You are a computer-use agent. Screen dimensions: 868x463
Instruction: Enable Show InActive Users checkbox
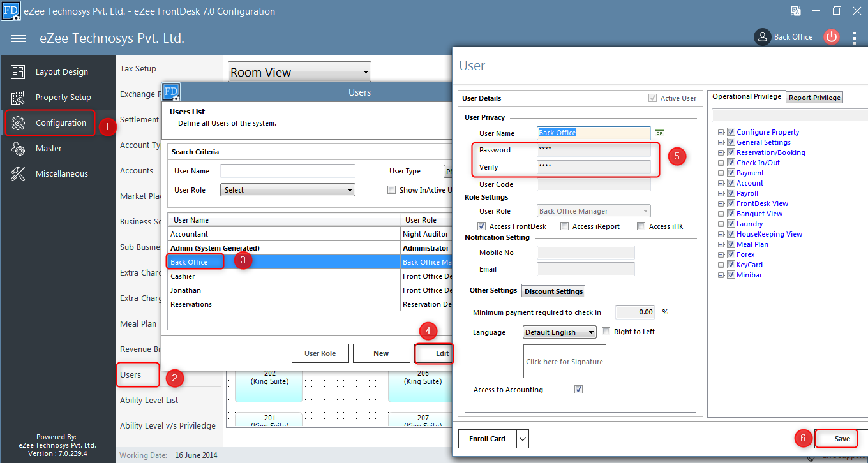(392, 190)
